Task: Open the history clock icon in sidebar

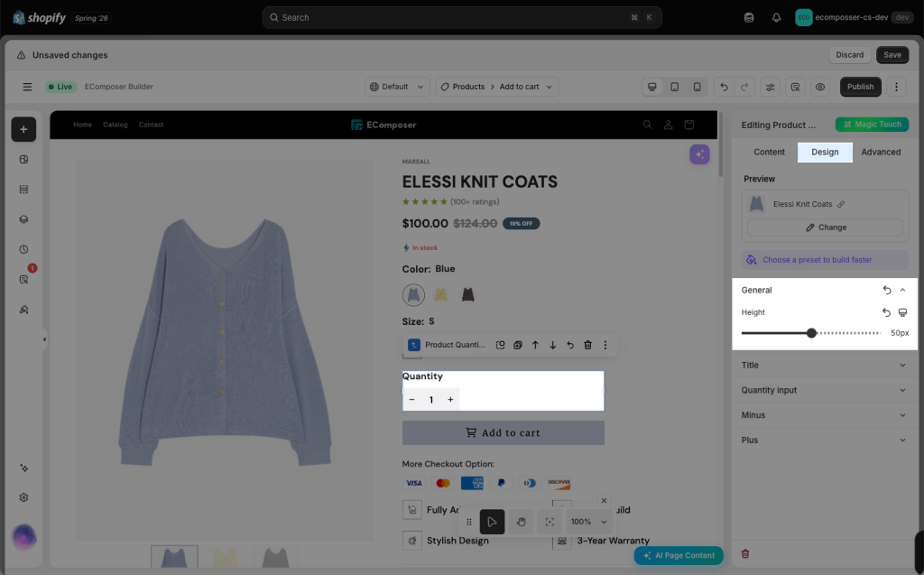Action: 23,249
